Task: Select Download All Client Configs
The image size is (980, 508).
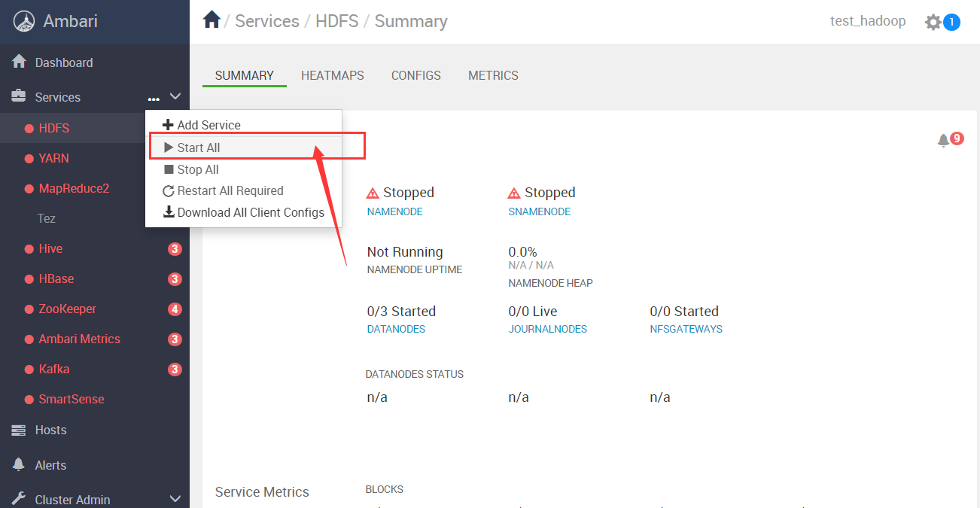Action: pyautogui.click(x=250, y=212)
